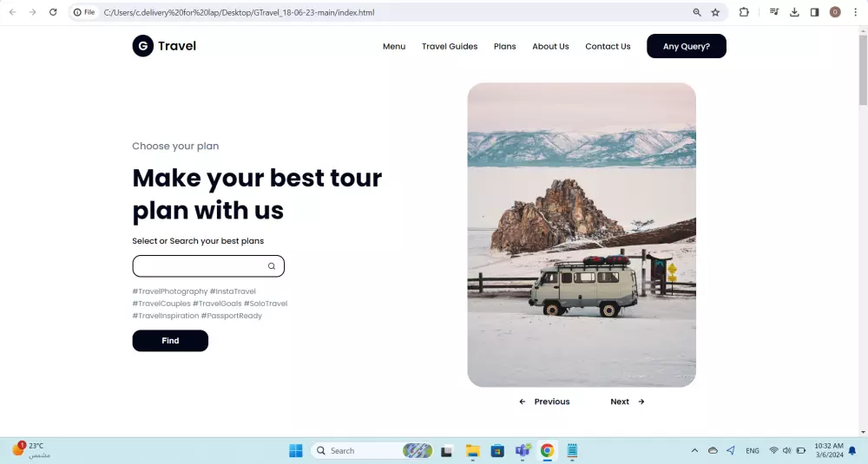Click the #TravelPhotography hashtag
The width and height of the screenshot is (868, 464).
tap(170, 291)
